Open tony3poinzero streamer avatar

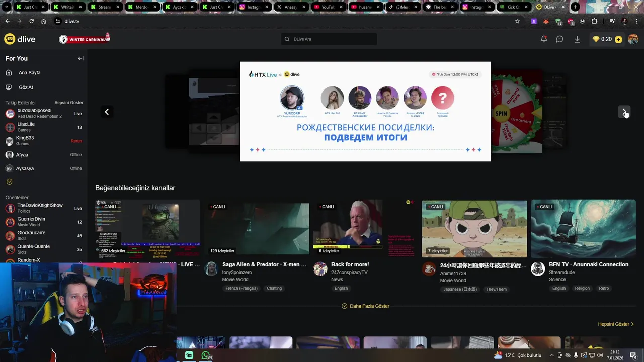tap(211, 268)
